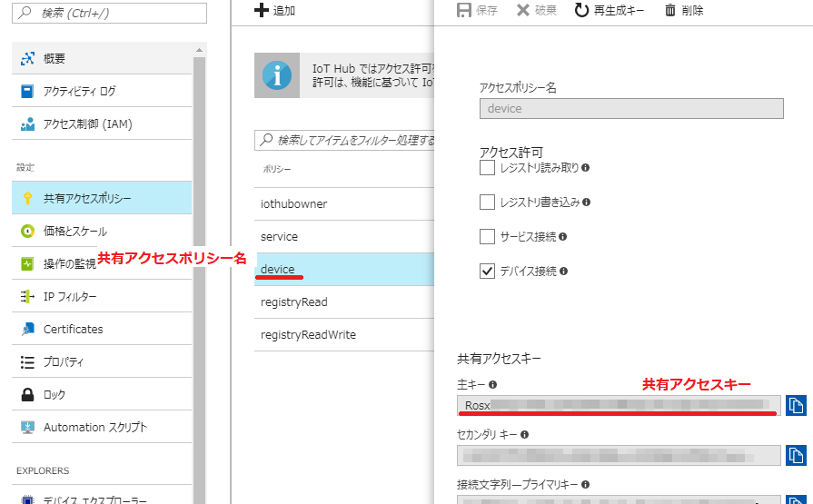Click the 追加 button label
The height and width of the screenshot is (504, 813).
[284, 10]
